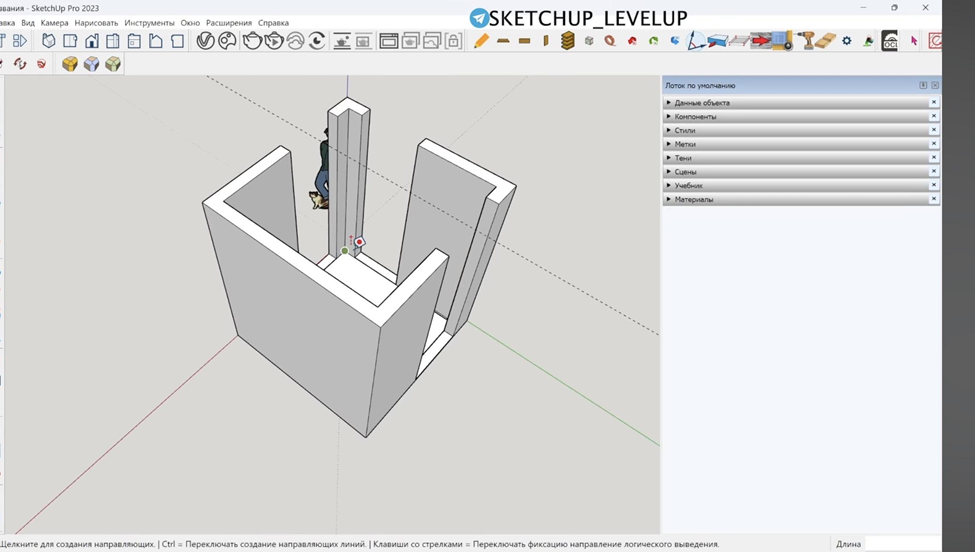Open the V-Ray Asset Editor

205,41
